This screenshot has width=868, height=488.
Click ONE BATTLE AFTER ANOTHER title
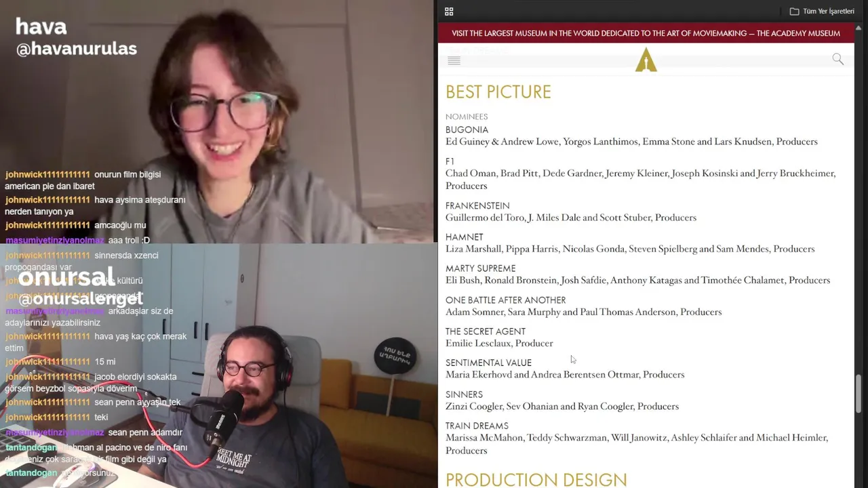pyautogui.click(x=505, y=300)
